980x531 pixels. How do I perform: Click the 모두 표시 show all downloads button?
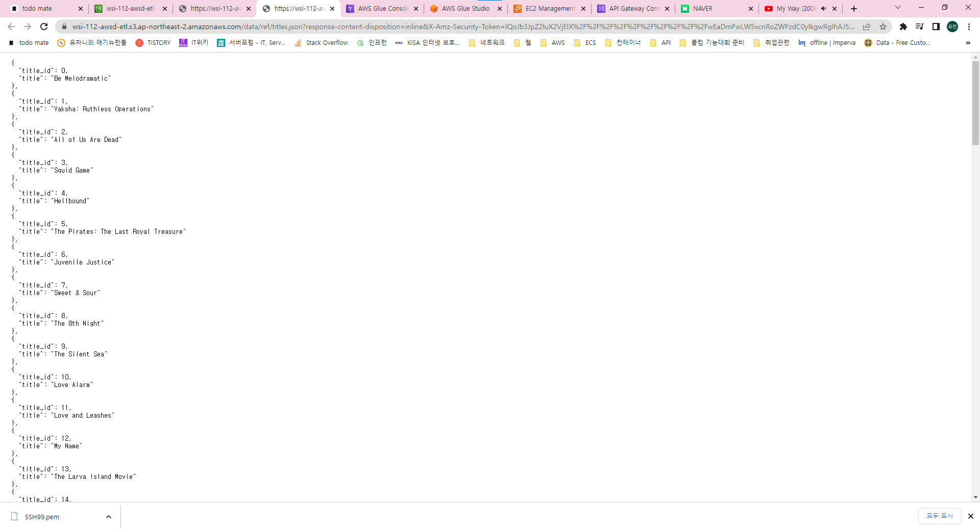tap(940, 516)
